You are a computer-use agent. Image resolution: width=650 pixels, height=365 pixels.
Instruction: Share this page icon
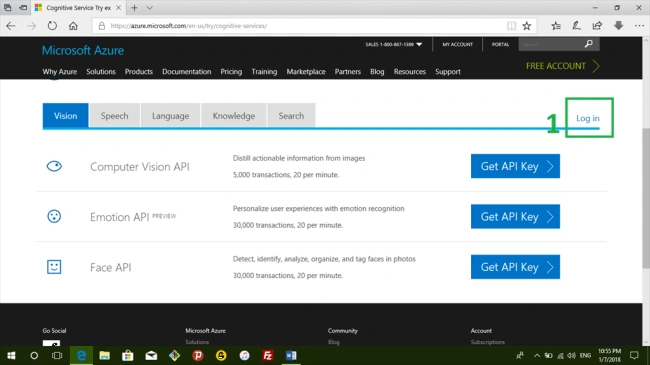point(597,26)
